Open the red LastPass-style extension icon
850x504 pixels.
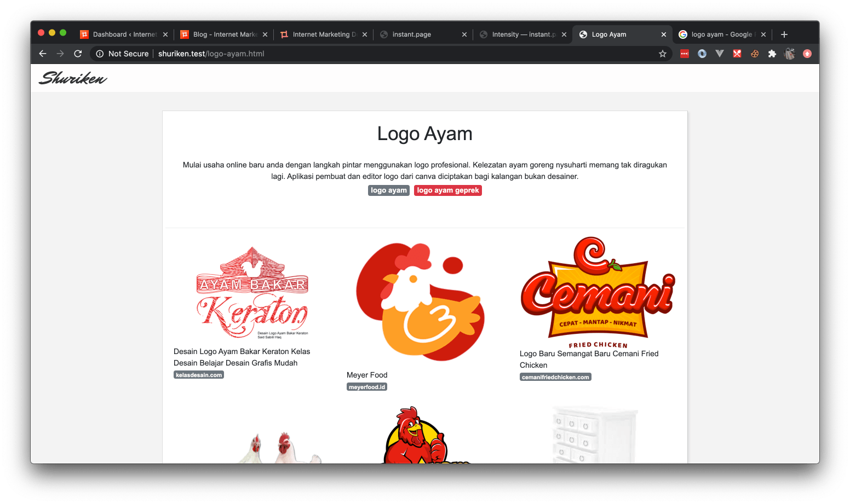685,54
